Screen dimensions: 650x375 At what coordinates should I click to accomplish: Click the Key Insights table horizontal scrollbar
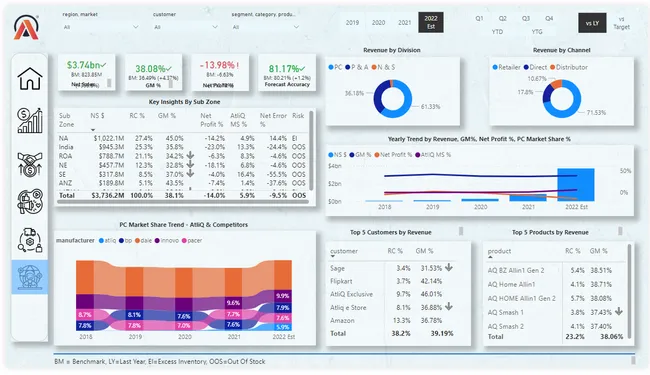183,202
